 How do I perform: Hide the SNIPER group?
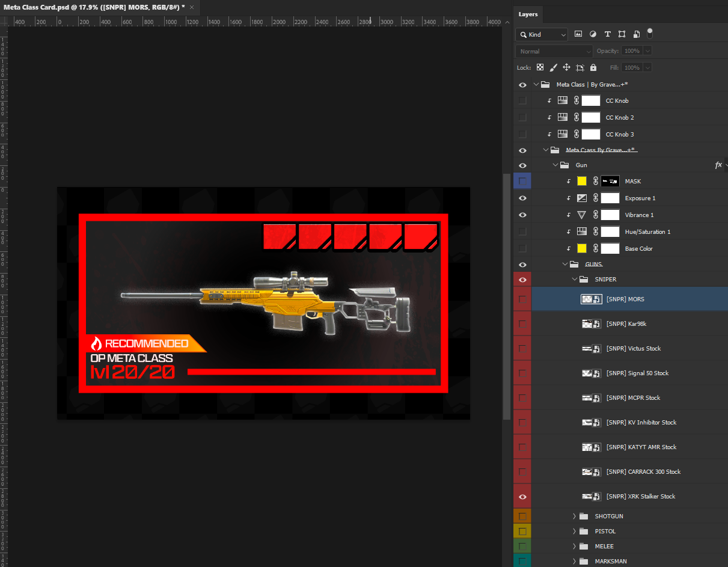522,280
